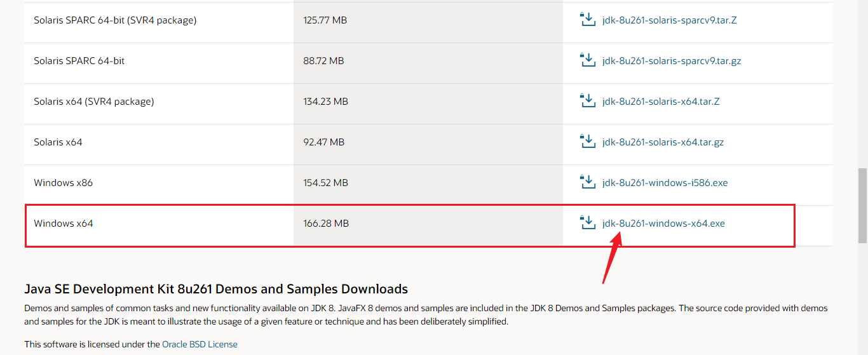Select the plain Solaris SPARC 64-bit row label
Screen dimensions: 868x355
79,61
